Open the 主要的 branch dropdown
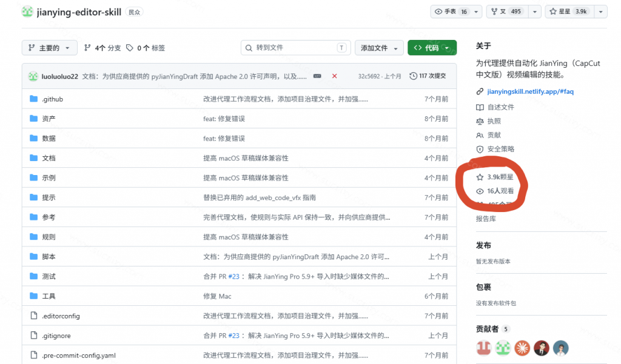The image size is (621, 364). click(x=49, y=48)
